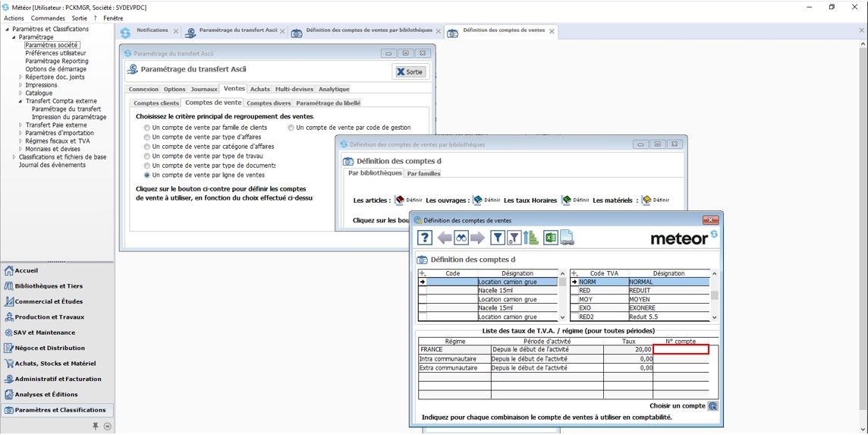Select Un compte de vente par code de gestion

click(291, 128)
